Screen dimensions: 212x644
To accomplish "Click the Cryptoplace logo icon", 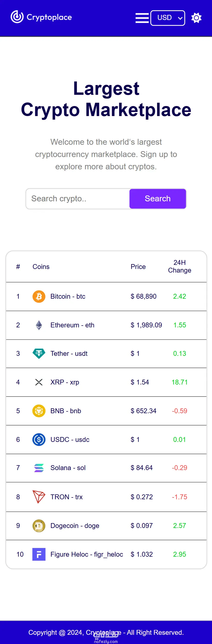I will (x=17, y=17).
